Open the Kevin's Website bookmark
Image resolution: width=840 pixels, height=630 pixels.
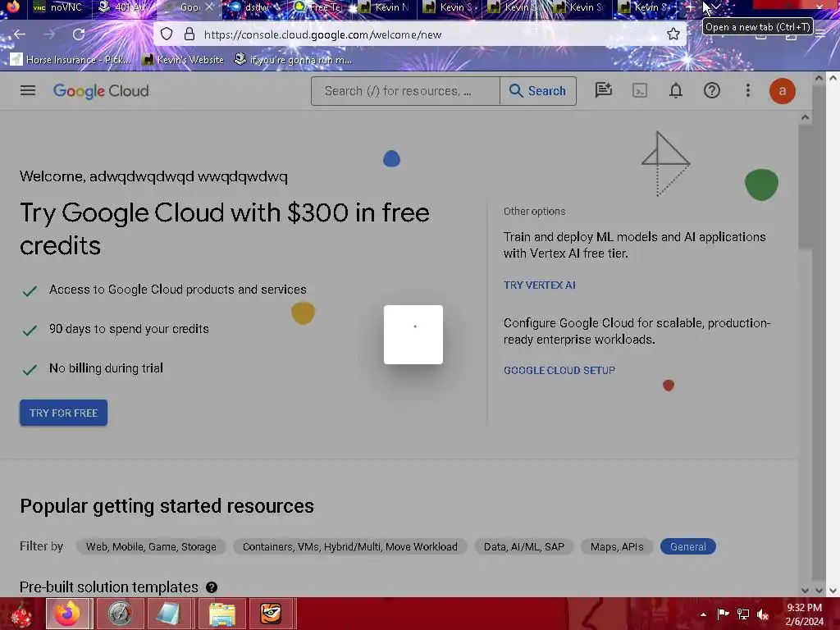183,59
